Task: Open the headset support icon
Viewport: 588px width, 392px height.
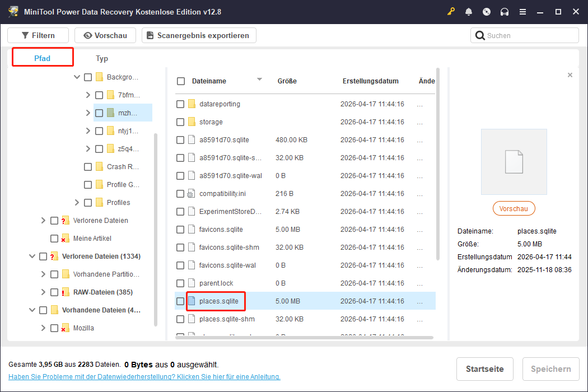Action: [x=505, y=12]
